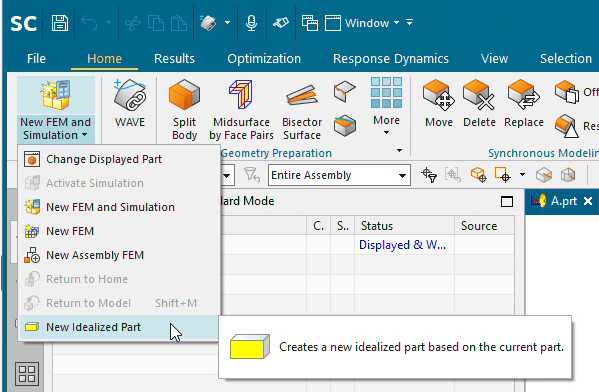Click the rectangle selection crosshair icon

point(502,175)
